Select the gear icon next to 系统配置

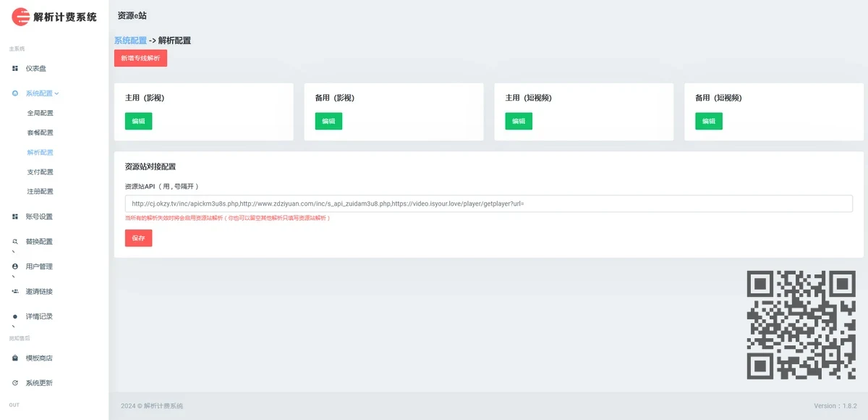[x=16, y=93]
